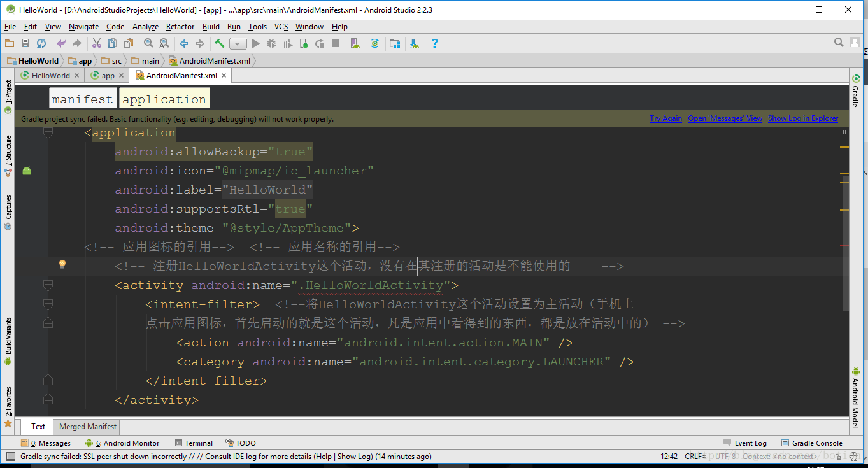The image size is (868, 468).
Task: Click the lightbulb intention icon in gutter
Action: point(62,264)
